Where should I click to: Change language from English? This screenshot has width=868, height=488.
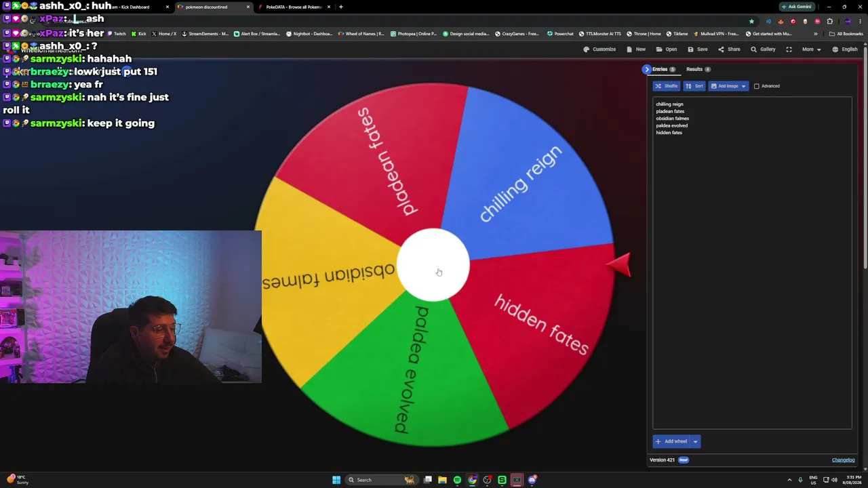pos(845,49)
